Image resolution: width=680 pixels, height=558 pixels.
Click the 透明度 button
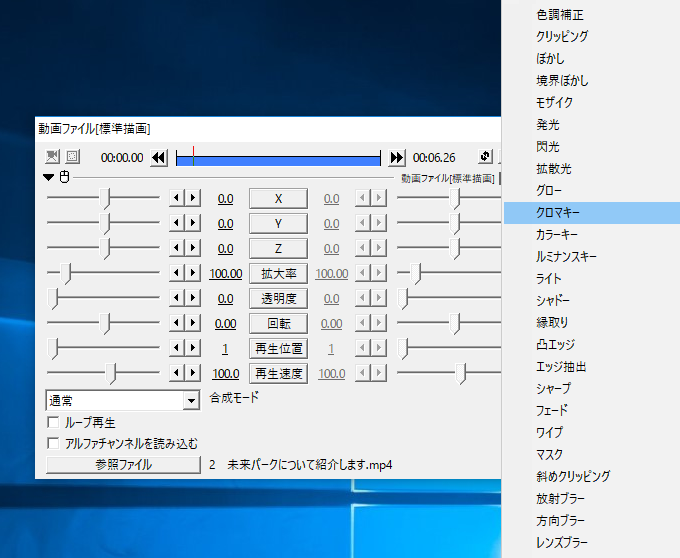point(278,298)
